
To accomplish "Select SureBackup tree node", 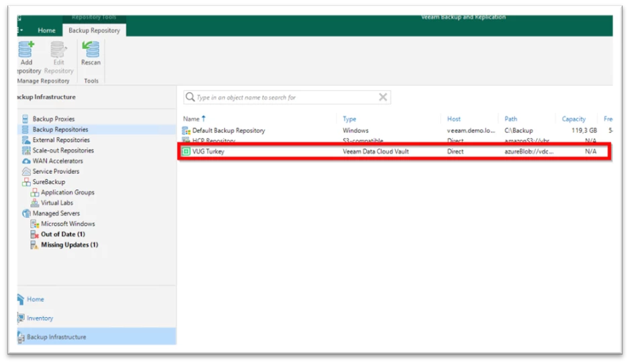I will click(48, 181).
